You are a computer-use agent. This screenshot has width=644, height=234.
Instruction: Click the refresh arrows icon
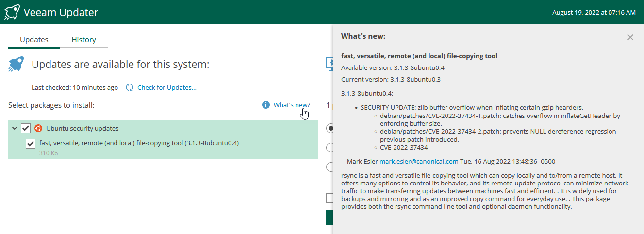(130, 88)
